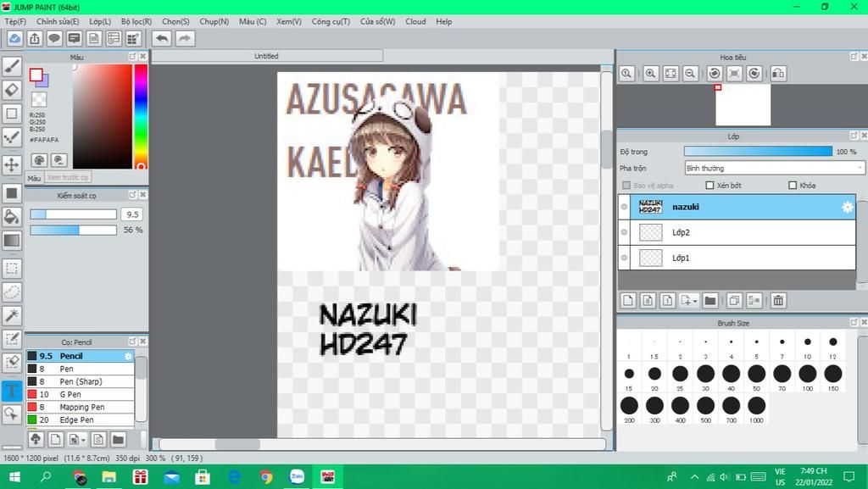Viewport: 868px width, 489px height.
Task: Select the Lasso selection tool
Action: [x=12, y=292]
